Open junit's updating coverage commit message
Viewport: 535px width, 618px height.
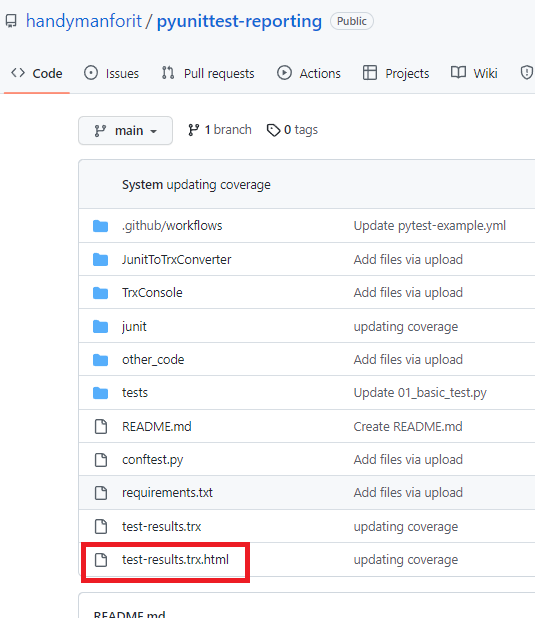coord(406,327)
